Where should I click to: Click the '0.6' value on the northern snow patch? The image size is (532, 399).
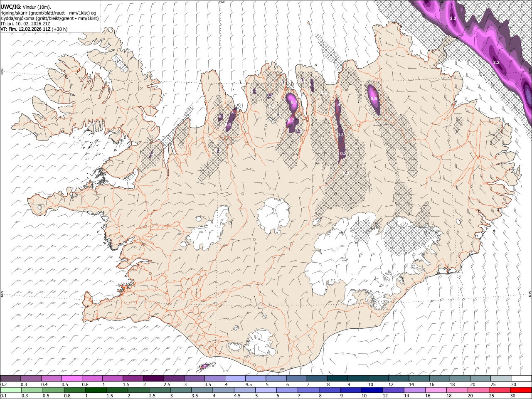(x=374, y=99)
